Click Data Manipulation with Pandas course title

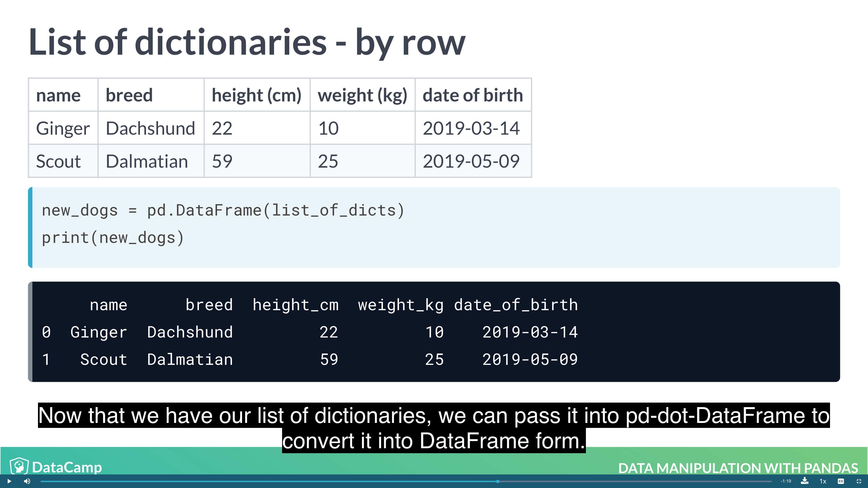738,468
